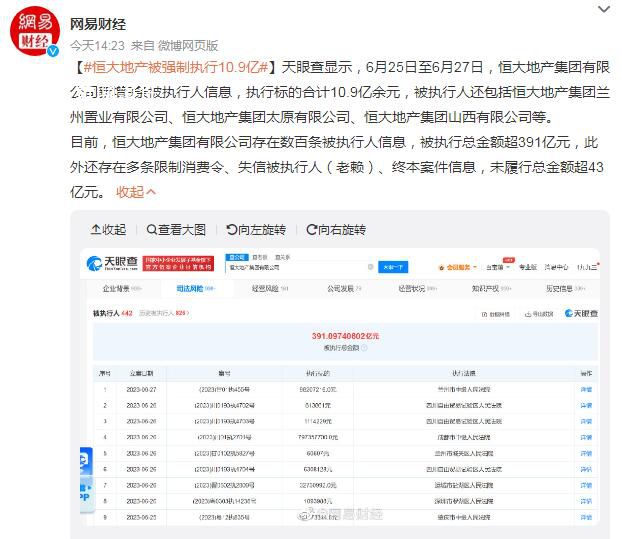Switch to the 经营风险 tab
This screenshot has height=539, width=622.
[270, 288]
